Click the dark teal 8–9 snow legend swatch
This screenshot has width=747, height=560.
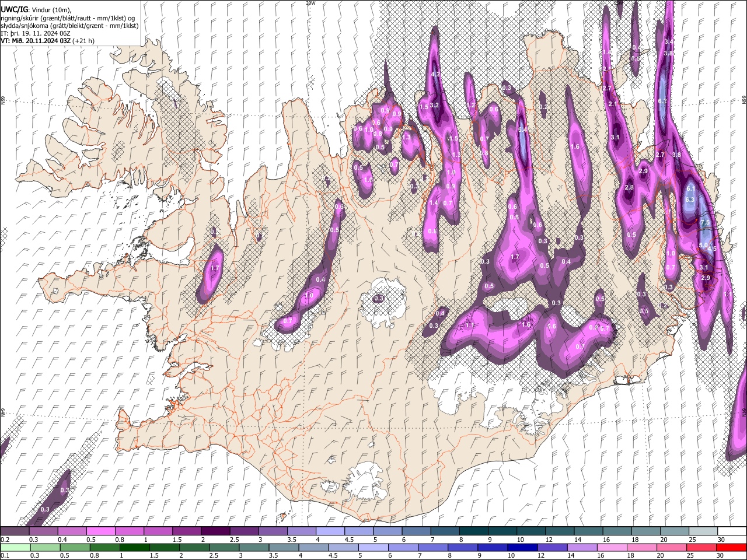(x=473, y=531)
